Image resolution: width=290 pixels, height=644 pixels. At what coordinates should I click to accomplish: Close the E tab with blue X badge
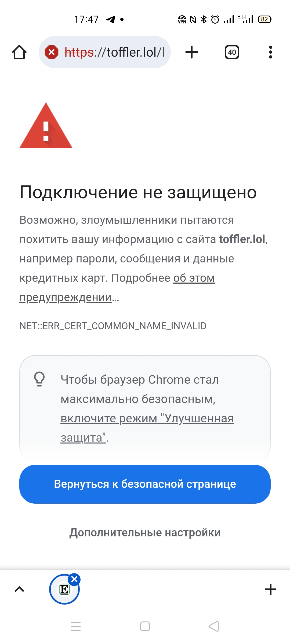coord(74,580)
